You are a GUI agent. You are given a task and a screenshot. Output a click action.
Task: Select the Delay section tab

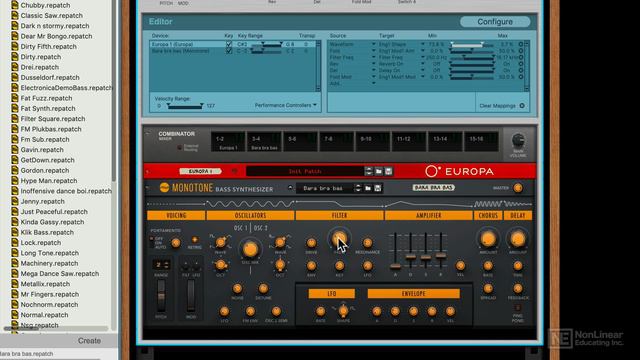point(518,215)
